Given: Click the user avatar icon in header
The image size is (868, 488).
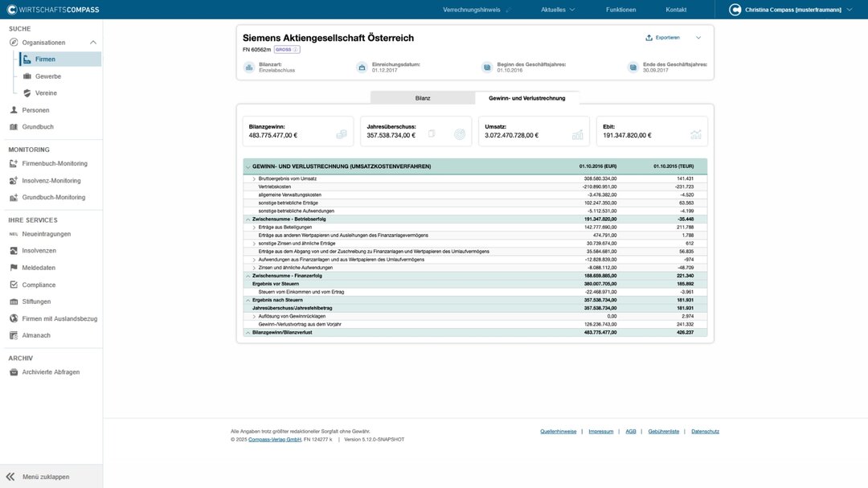Looking at the screenshot, I should 735,10.
